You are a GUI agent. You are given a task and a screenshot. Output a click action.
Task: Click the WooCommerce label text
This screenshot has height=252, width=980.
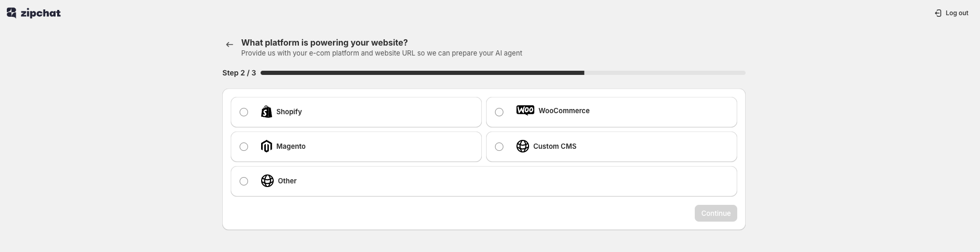564,111
